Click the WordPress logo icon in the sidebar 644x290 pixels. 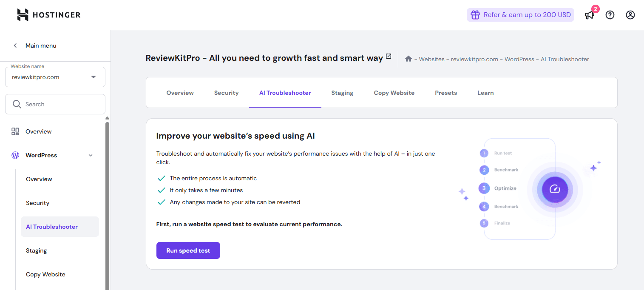[15, 155]
